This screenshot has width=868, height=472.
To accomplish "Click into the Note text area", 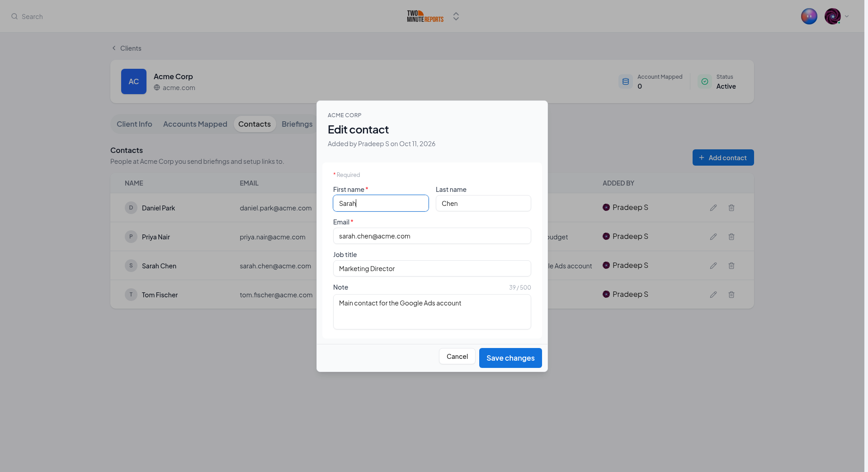I will point(432,312).
